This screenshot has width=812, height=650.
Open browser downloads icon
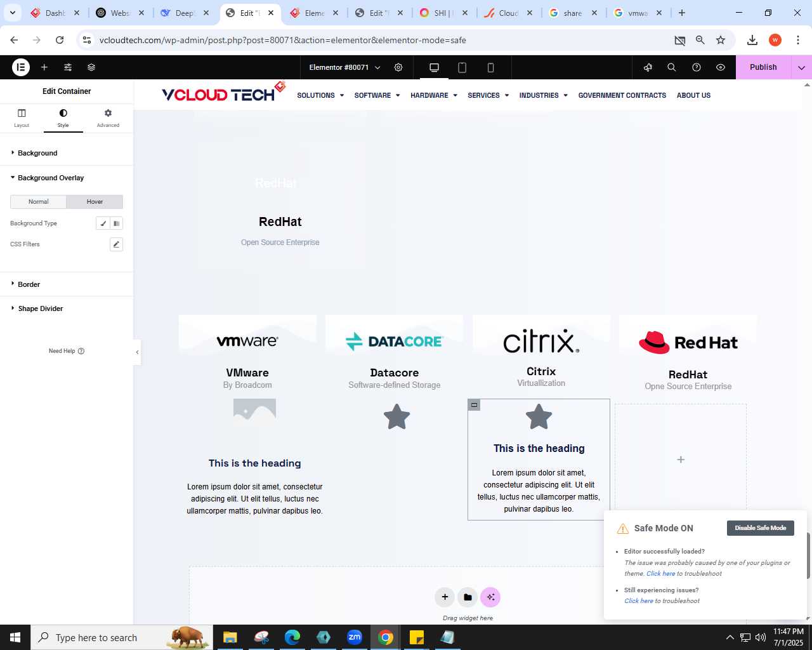click(752, 40)
